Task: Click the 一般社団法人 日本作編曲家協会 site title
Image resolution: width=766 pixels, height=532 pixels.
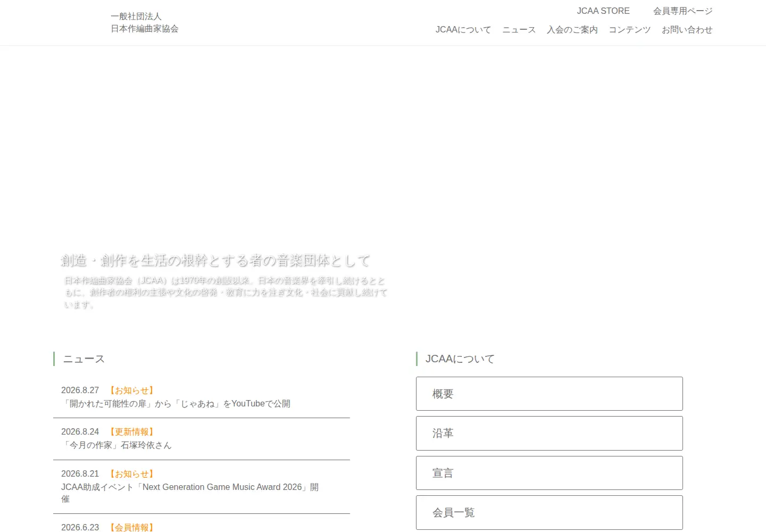Action: [145, 23]
